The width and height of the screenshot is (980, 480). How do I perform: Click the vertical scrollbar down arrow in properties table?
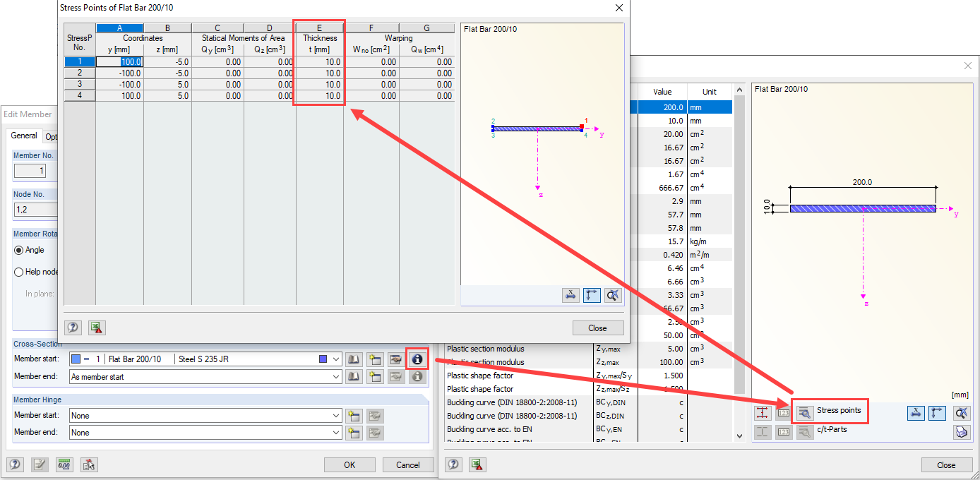tap(739, 436)
